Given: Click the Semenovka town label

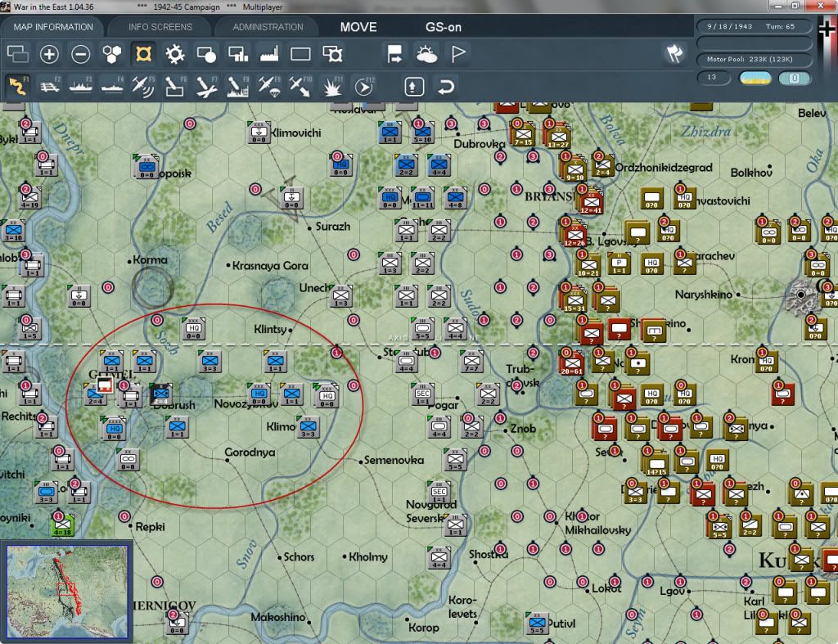Looking at the screenshot, I should [x=394, y=460].
